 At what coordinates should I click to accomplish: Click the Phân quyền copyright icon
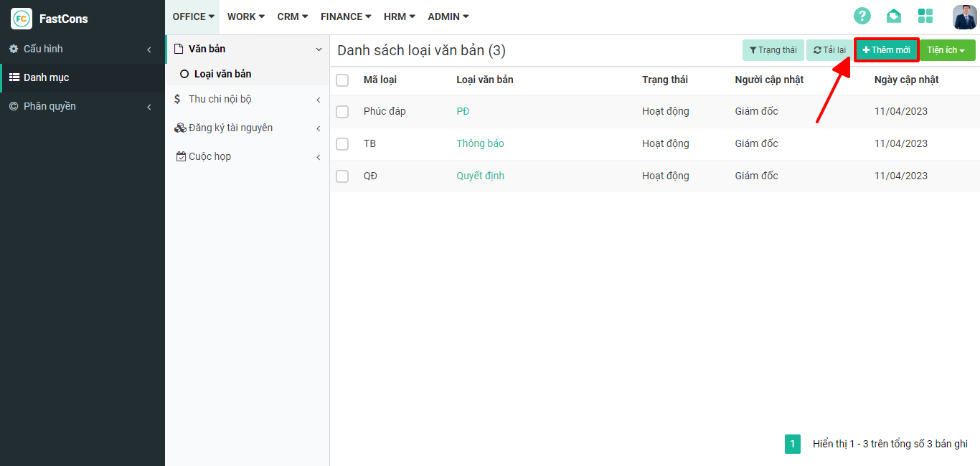pyautogui.click(x=14, y=106)
